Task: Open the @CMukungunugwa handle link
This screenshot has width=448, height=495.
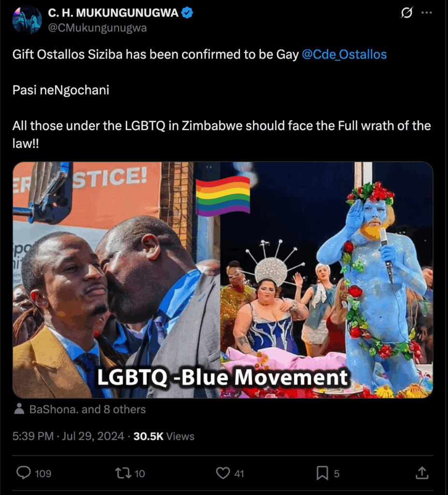Action: coord(97,28)
